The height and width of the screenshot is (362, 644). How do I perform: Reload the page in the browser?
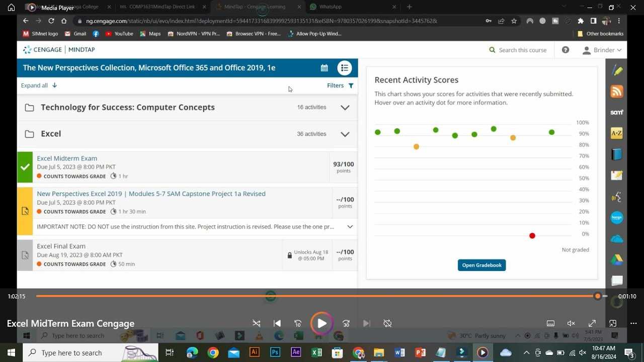click(x=51, y=21)
